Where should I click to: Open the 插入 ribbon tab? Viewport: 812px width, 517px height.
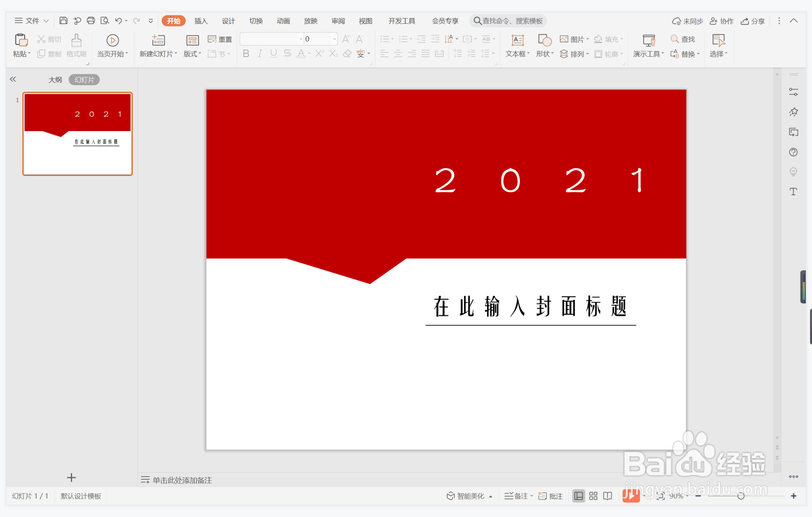pos(201,21)
